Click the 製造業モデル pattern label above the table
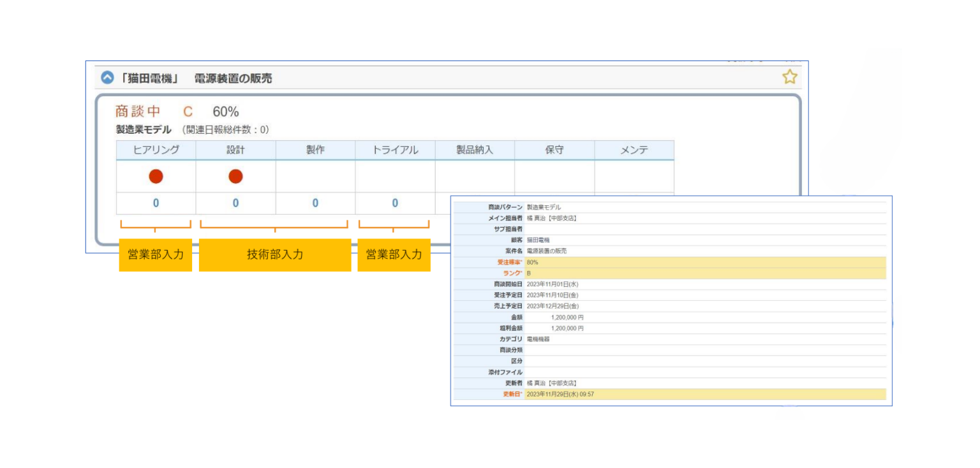Viewport: 980px width, 468px height. pyautogui.click(x=144, y=129)
